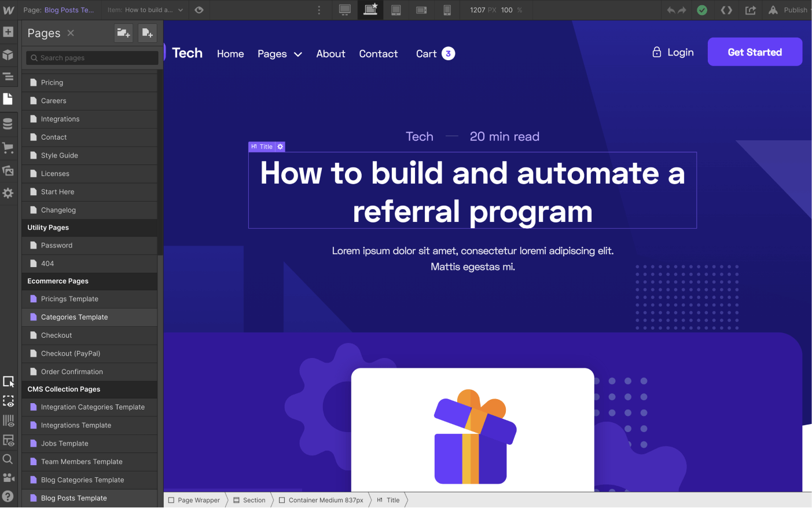The image size is (812, 508).
Task: Open project Settings gear in sidebar
Action: (8, 193)
